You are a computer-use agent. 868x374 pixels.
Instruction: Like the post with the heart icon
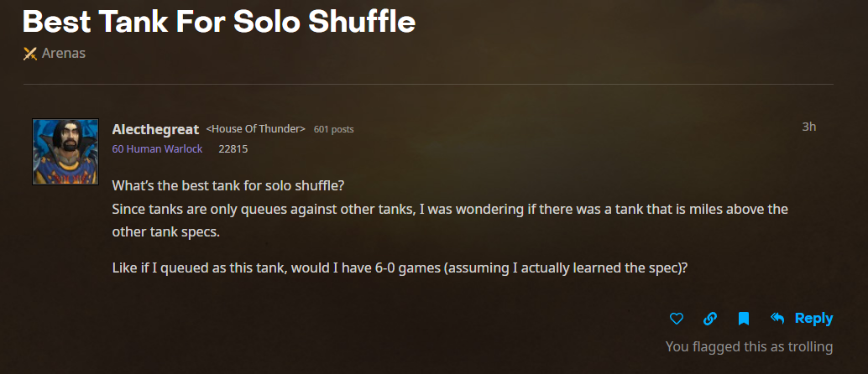pos(677,319)
